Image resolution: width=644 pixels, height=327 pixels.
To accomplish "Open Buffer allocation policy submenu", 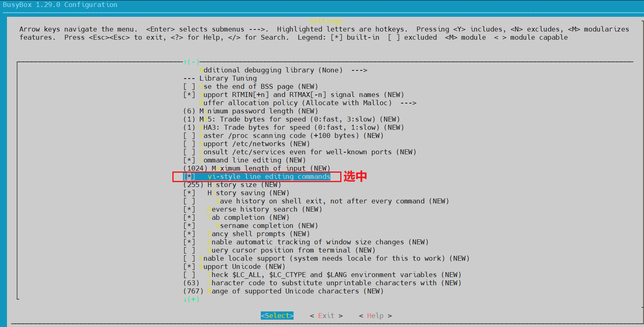I will pyautogui.click(x=308, y=103).
